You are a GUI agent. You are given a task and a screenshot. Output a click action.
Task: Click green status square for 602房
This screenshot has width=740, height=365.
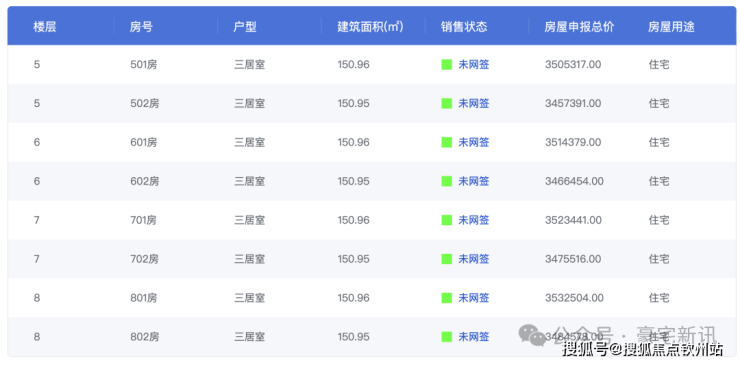pos(446,181)
